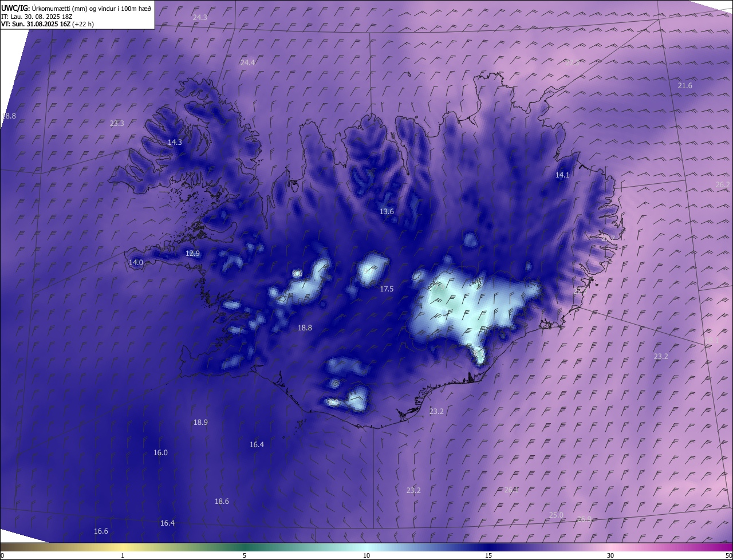Click the map value 26.9
The image size is (733, 560).
pos(584,519)
